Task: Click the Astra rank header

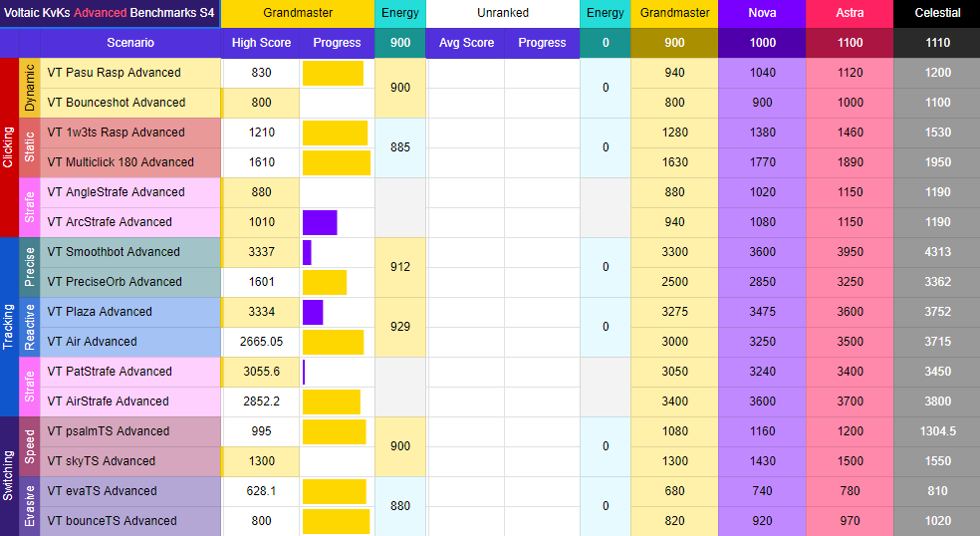Action: (850, 13)
